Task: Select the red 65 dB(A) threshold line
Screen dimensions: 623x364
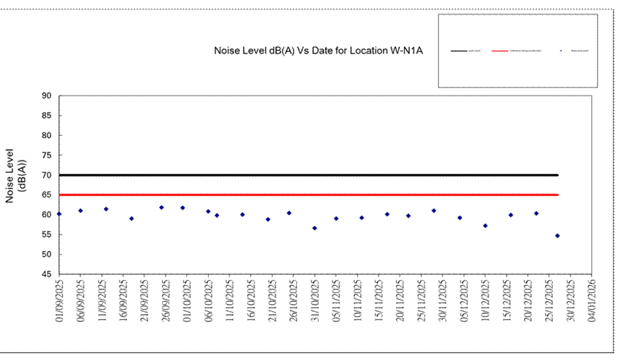Action: 304,195
